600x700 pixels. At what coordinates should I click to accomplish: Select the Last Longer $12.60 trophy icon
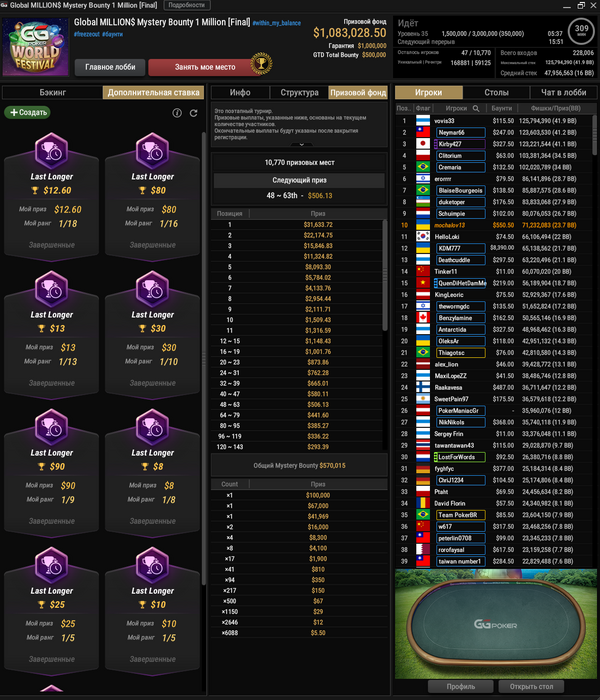pos(51,150)
